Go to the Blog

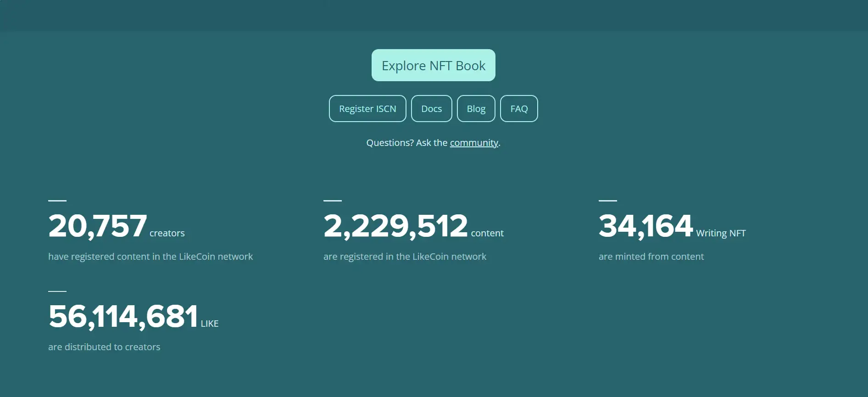pos(476,109)
